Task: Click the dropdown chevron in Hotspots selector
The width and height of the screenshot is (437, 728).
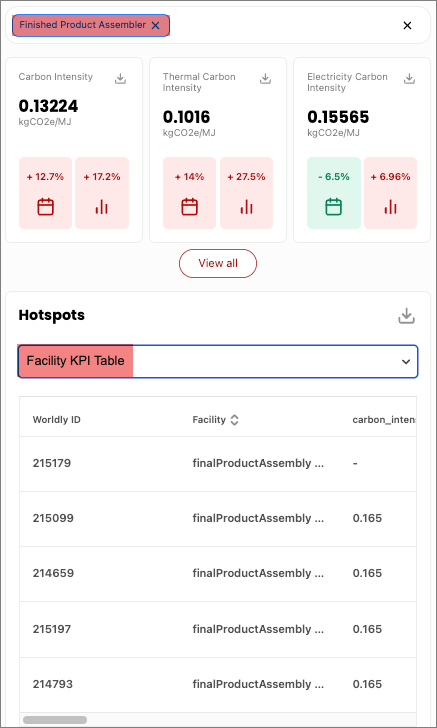Action: pyautogui.click(x=406, y=361)
